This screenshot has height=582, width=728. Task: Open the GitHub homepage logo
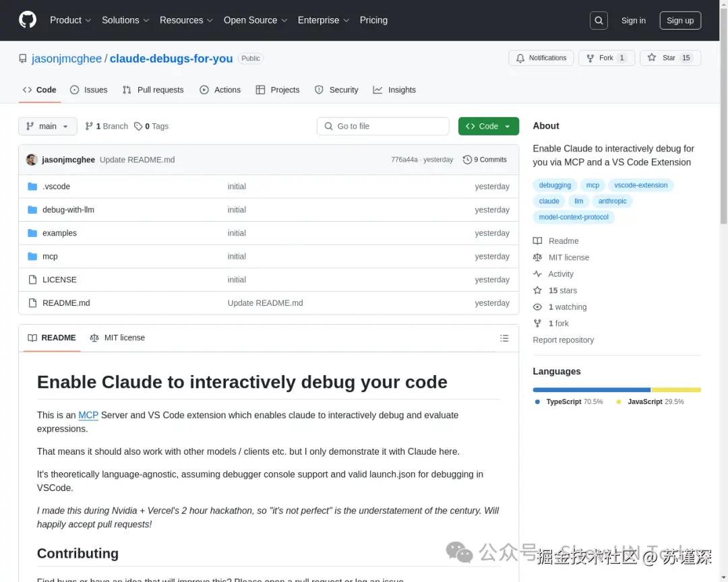click(28, 20)
